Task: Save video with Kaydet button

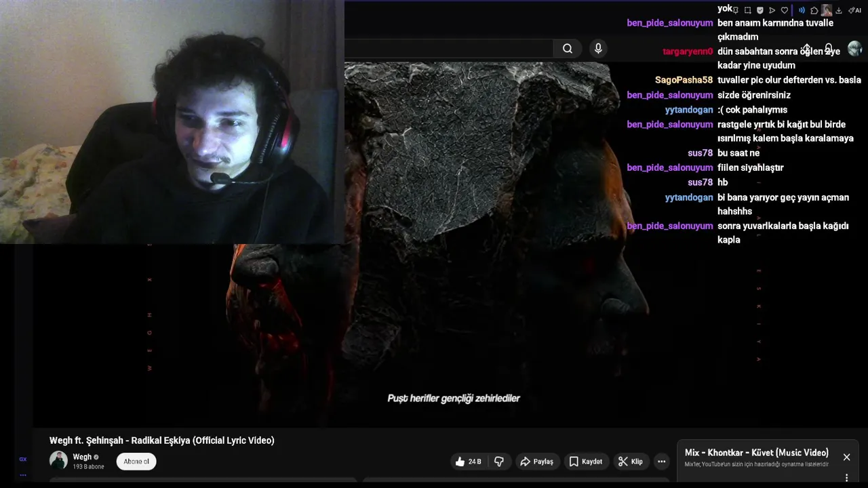Action: 586,462
